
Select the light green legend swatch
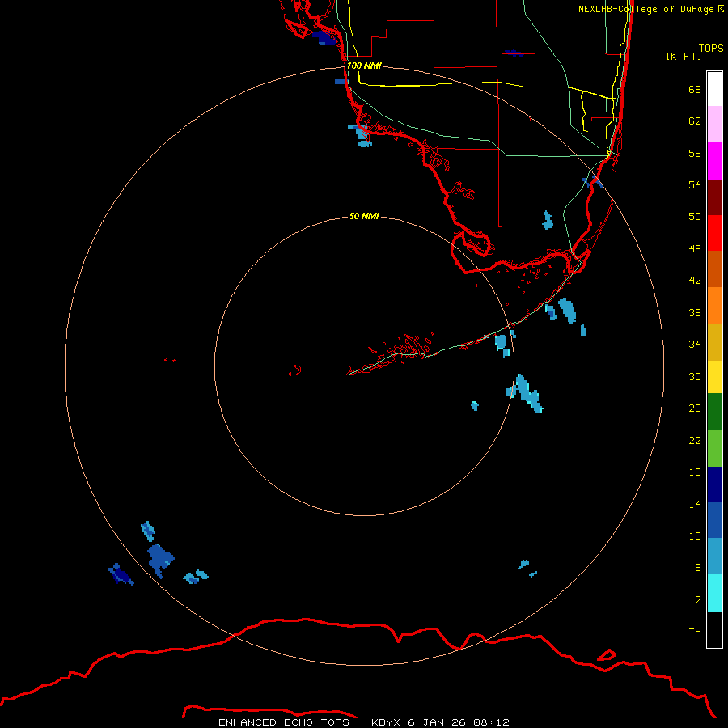point(714,448)
